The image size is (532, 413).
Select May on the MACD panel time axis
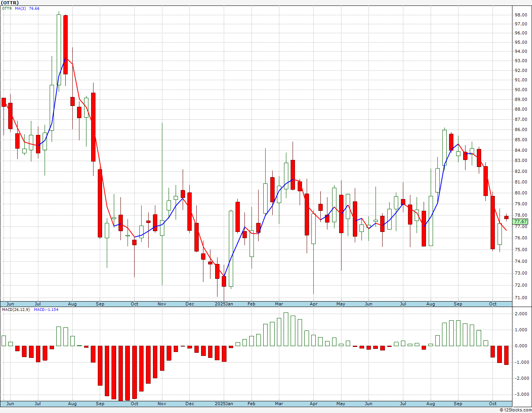click(x=341, y=404)
